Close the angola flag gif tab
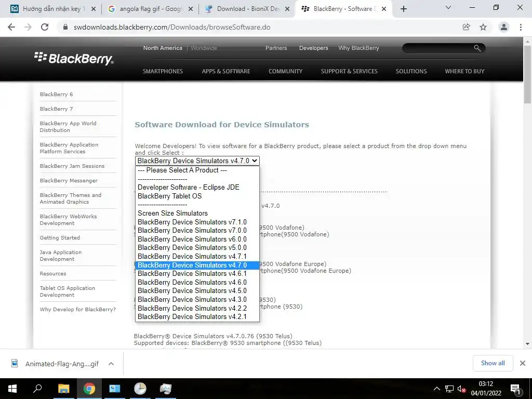The image size is (532, 399). (191, 9)
